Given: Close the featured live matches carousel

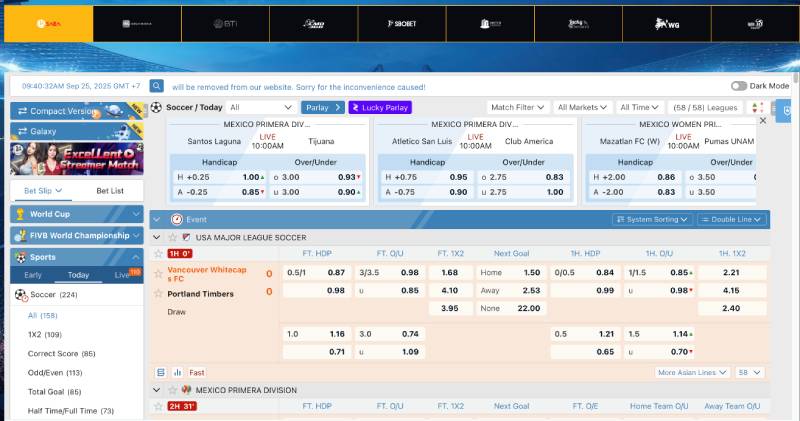Looking at the screenshot, I should (763, 120).
